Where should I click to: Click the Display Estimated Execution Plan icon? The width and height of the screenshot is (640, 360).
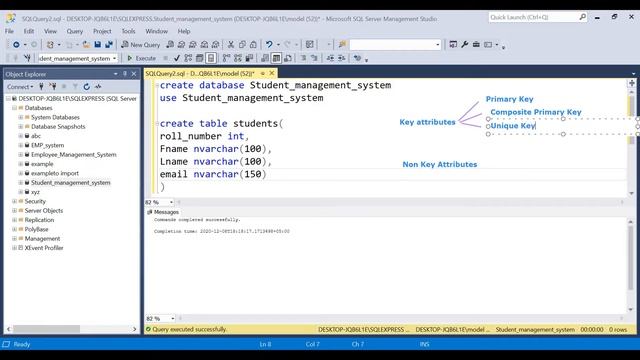coord(188,58)
